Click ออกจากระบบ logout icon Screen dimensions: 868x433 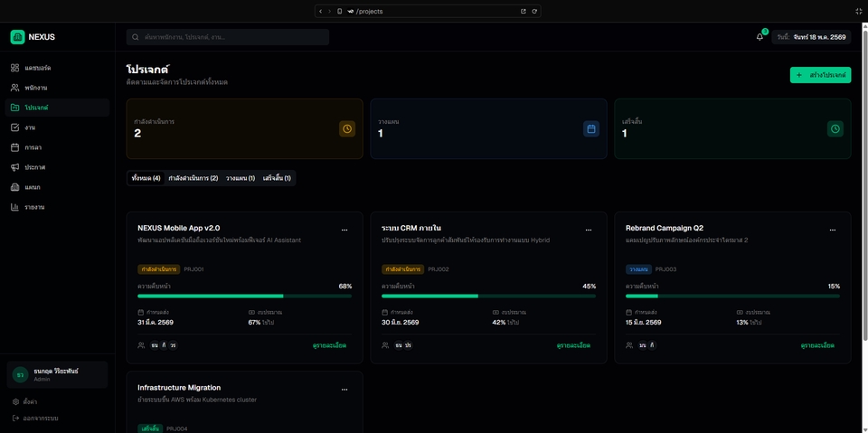tap(15, 418)
